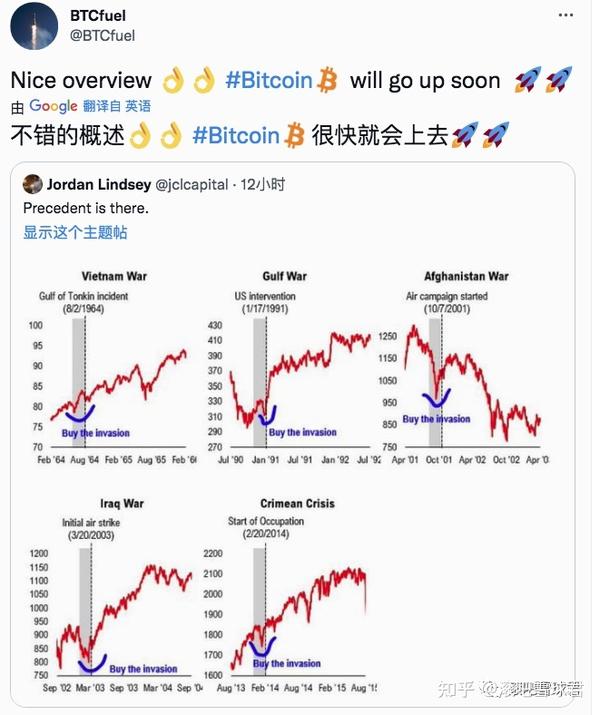Viewport: 600px width, 715px height.
Task: Open the three-dot more options menu
Action: (565, 15)
